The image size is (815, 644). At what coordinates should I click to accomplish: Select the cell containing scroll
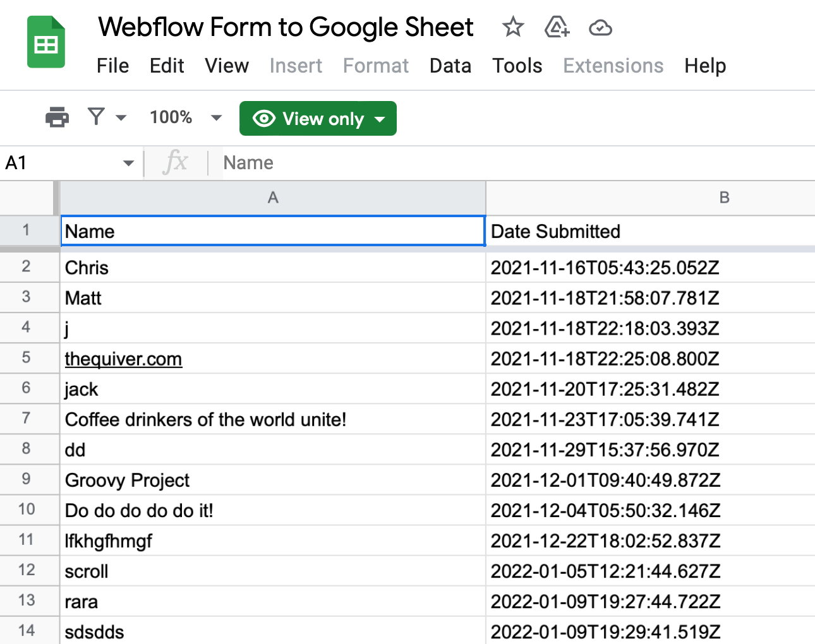[x=273, y=570]
